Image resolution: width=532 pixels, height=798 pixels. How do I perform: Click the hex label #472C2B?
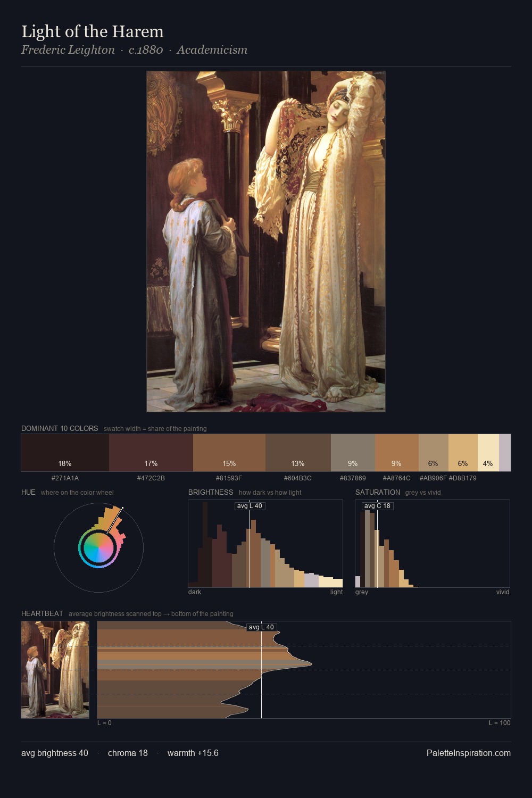coord(151,478)
